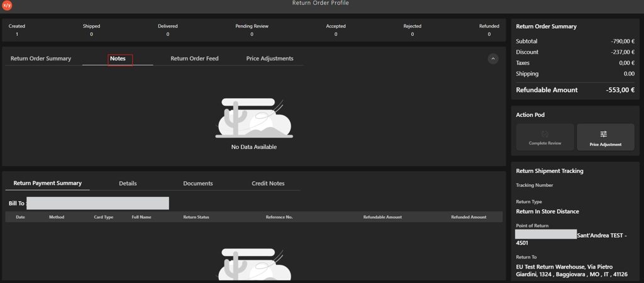Open the Return Order Summary tab

pyautogui.click(x=41, y=58)
